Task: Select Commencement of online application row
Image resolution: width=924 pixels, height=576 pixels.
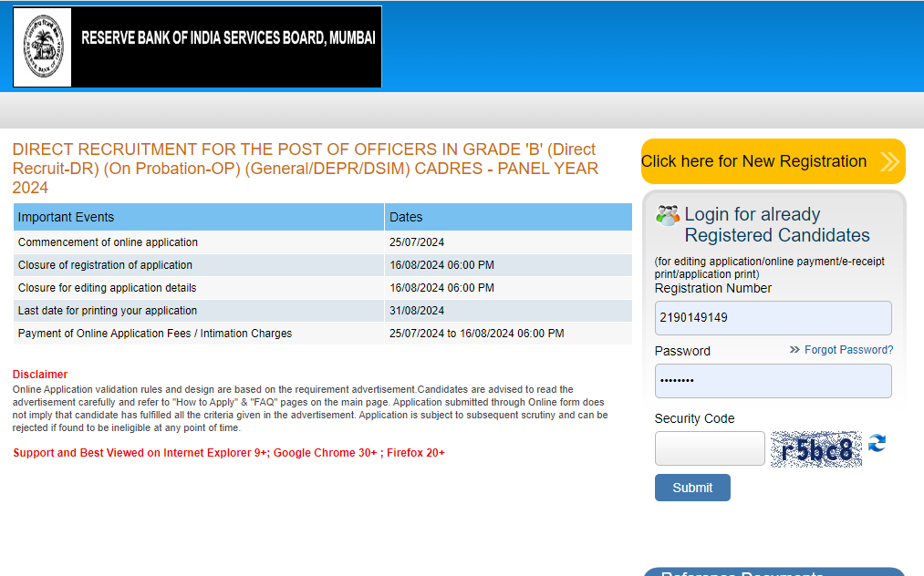Action: point(322,242)
